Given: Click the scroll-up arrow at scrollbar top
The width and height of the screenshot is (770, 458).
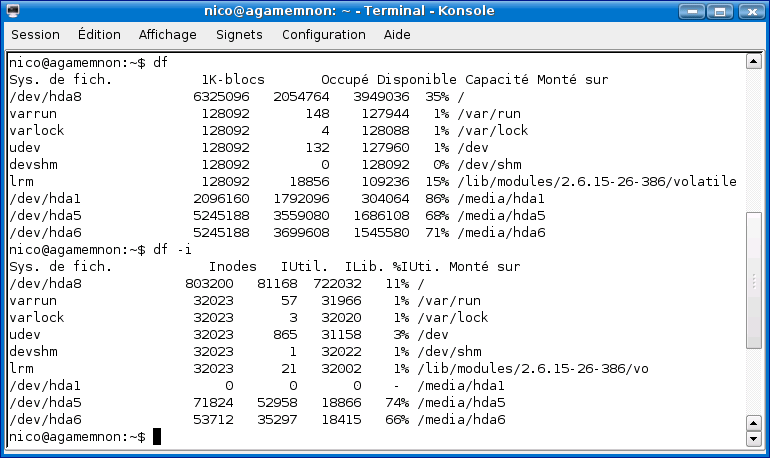Looking at the screenshot, I should [756, 62].
